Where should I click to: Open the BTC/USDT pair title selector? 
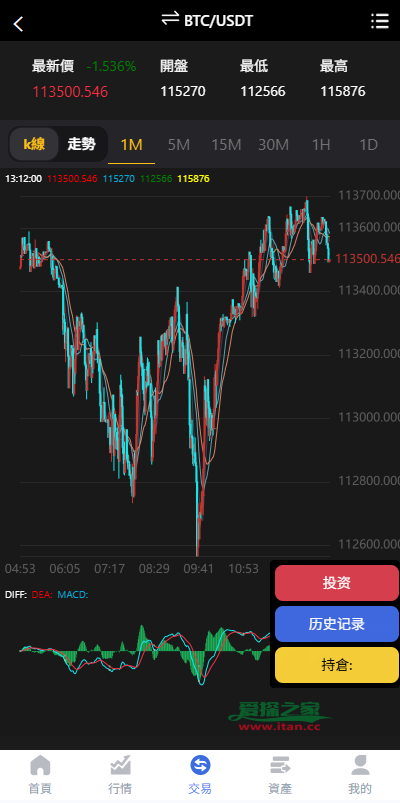pos(219,20)
